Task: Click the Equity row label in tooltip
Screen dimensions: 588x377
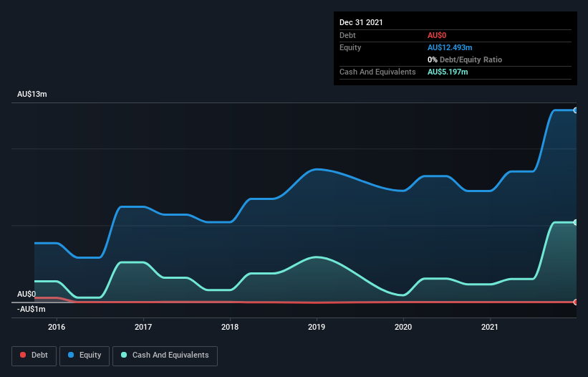Action: point(350,47)
